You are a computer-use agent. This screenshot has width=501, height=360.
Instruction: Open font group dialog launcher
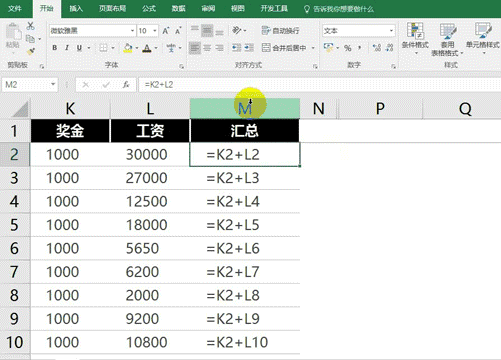pos(181,66)
